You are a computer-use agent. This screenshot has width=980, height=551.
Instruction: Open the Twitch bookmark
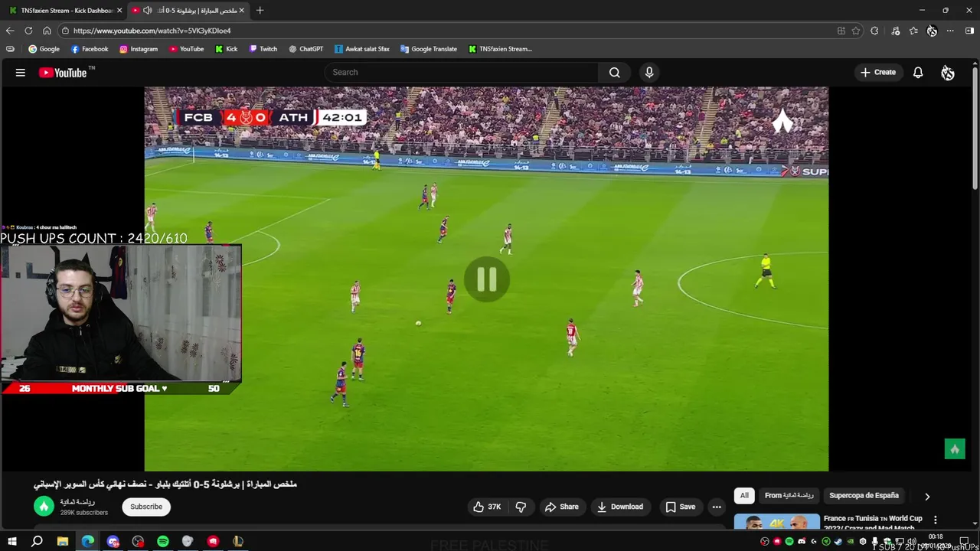coord(263,49)
